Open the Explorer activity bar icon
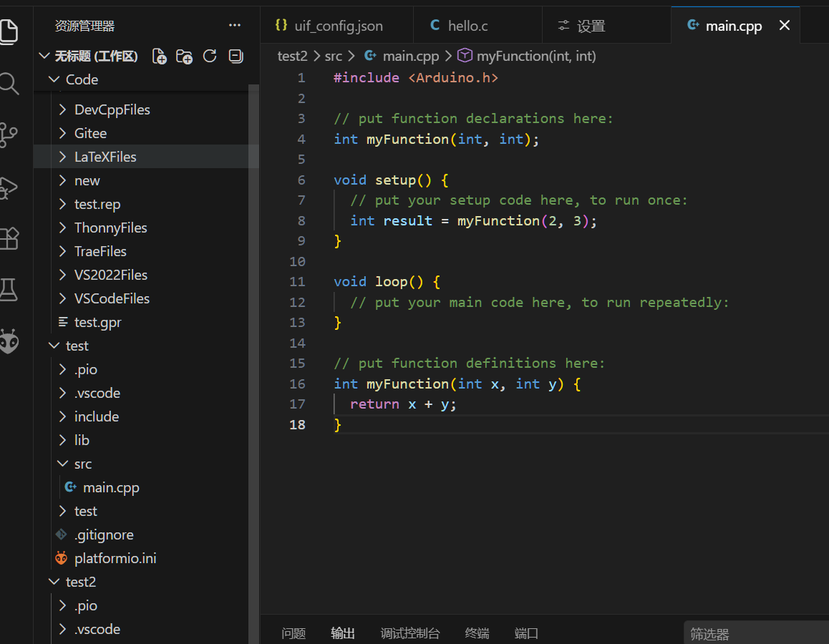 click(x=9, y=31)
